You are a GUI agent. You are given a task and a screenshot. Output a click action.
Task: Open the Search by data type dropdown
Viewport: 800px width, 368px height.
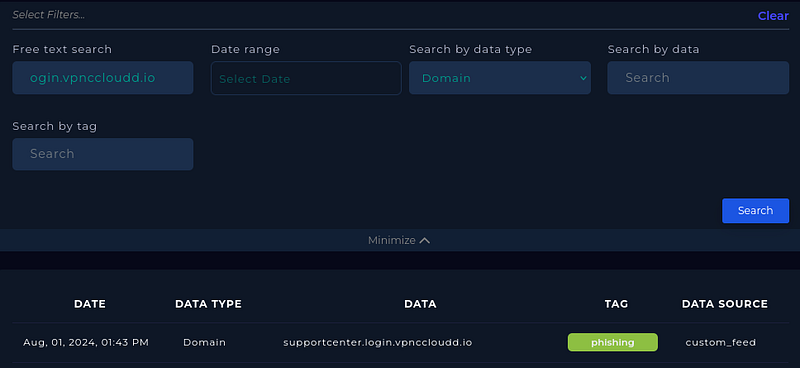(499, 78)
